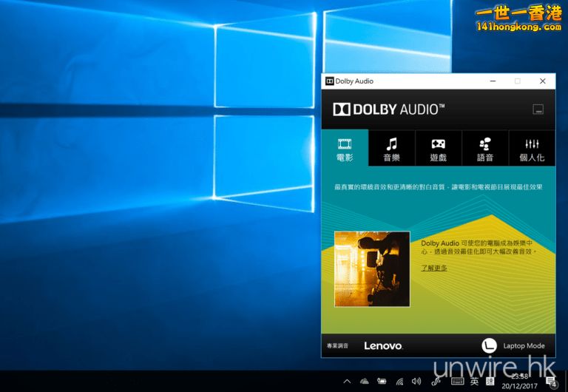Click the 速 input method icon
The image size is (568, 392).
490,381
